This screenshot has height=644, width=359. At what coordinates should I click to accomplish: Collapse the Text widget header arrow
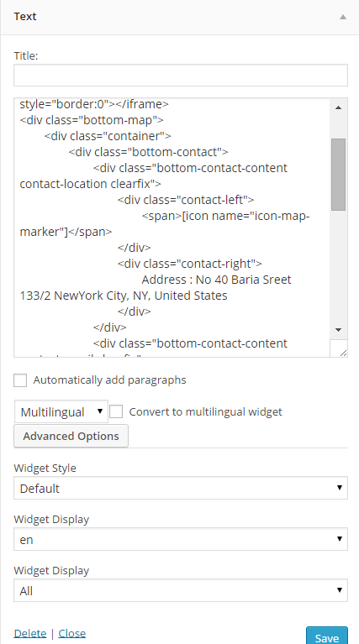[x=342, y=17]
